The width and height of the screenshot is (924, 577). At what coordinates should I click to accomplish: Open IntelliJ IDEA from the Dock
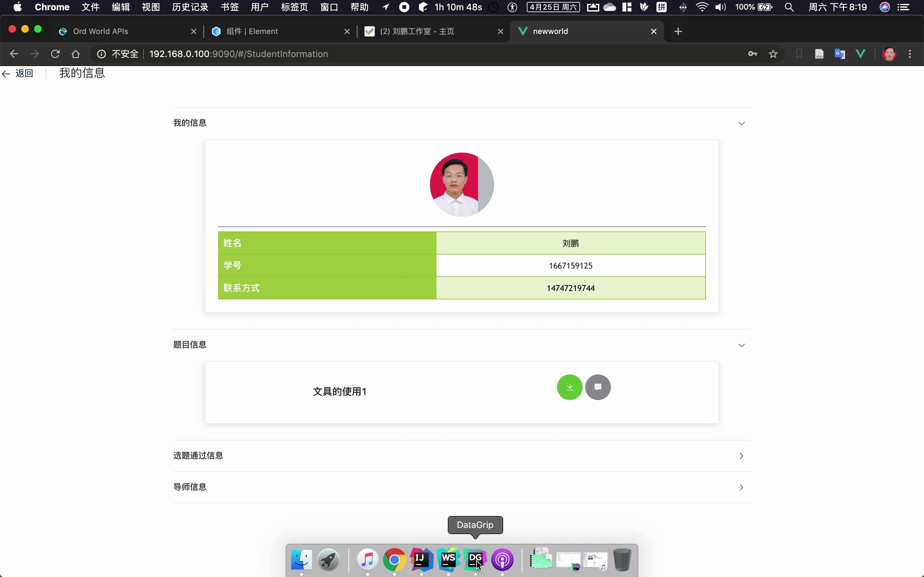point(421,560)
